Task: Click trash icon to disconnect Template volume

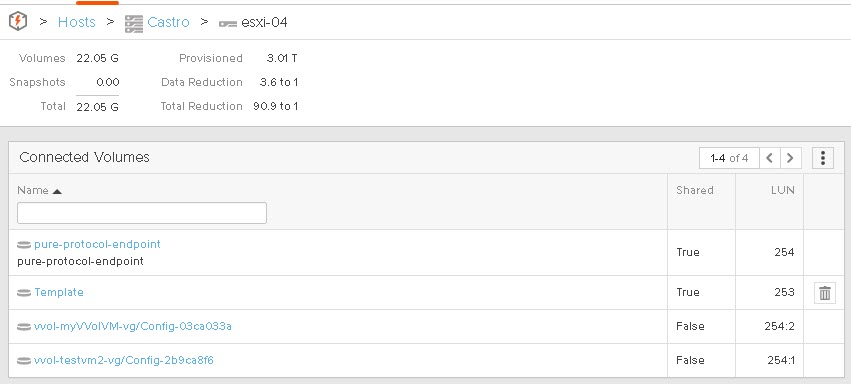Action: [x=824, y=293]
